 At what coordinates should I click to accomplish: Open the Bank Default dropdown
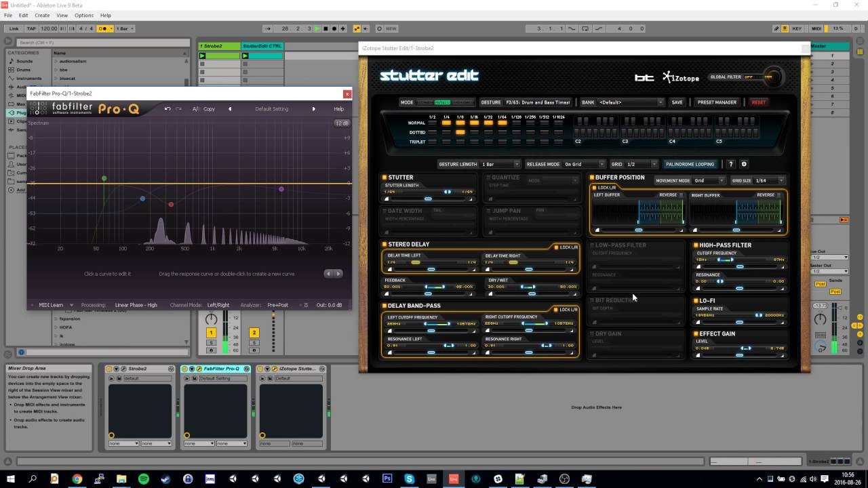point(630,102)
